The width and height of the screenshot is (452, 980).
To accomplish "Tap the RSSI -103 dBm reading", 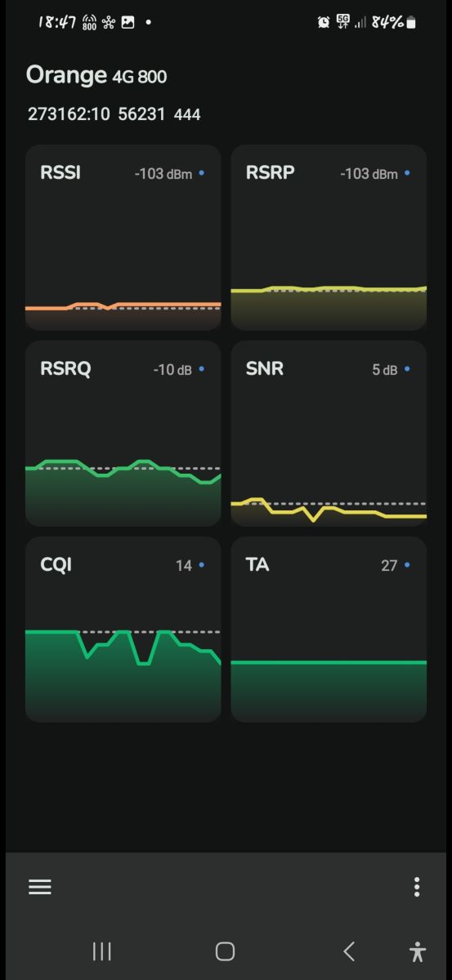I will 163,174.
